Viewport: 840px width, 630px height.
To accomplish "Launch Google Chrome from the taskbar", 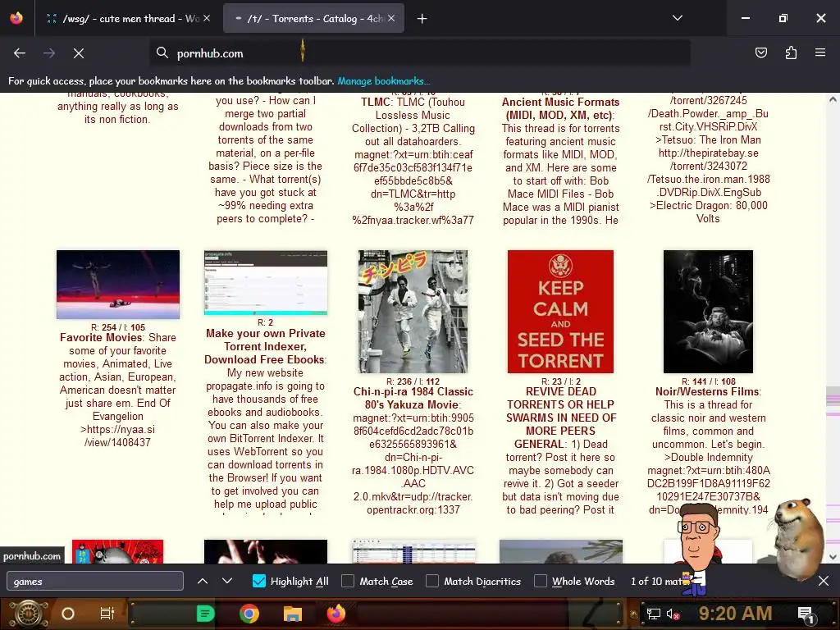I will [249, 614].
